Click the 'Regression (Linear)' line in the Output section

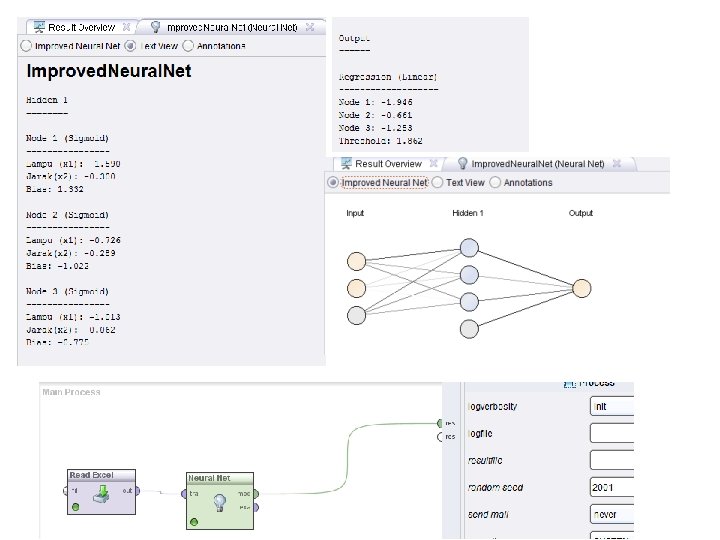[x=388, y=77]
